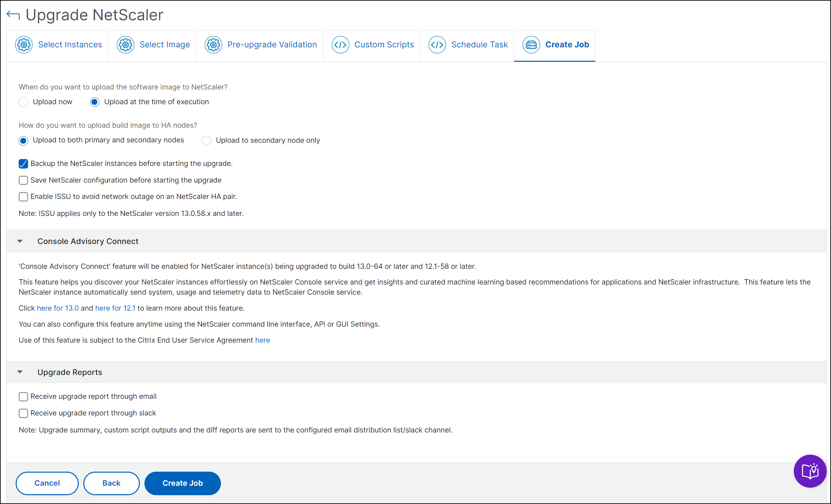
Task: Click the Custom Scripts code icon
Action: tap(340, 44)
